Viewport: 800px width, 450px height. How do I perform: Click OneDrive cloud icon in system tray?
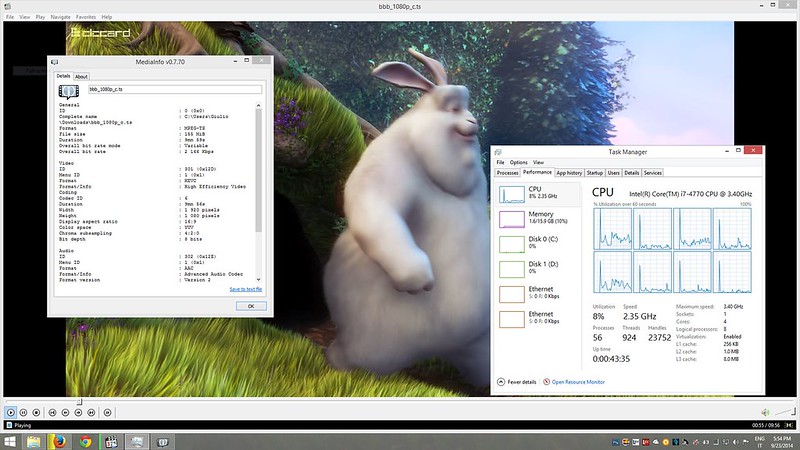[x=656, y=442]
